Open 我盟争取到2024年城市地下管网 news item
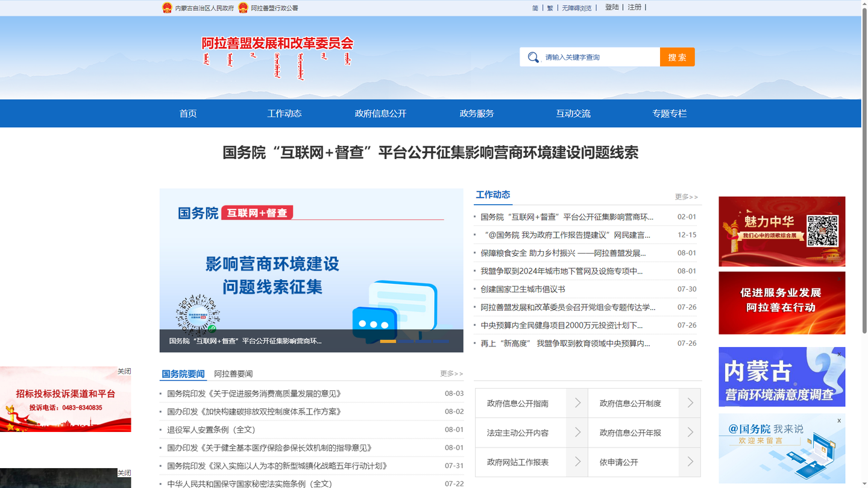This screenshot has width=868, height=488. coord(562,271)
